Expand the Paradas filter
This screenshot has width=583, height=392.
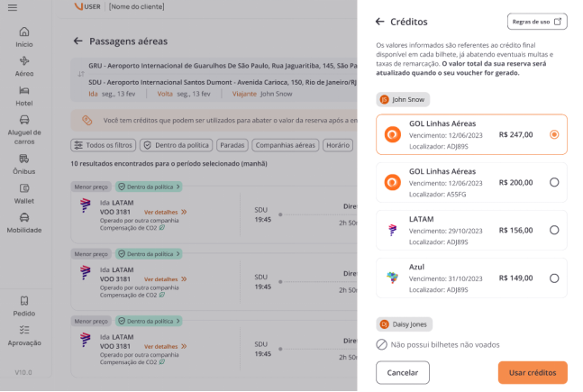coord(232,144)
